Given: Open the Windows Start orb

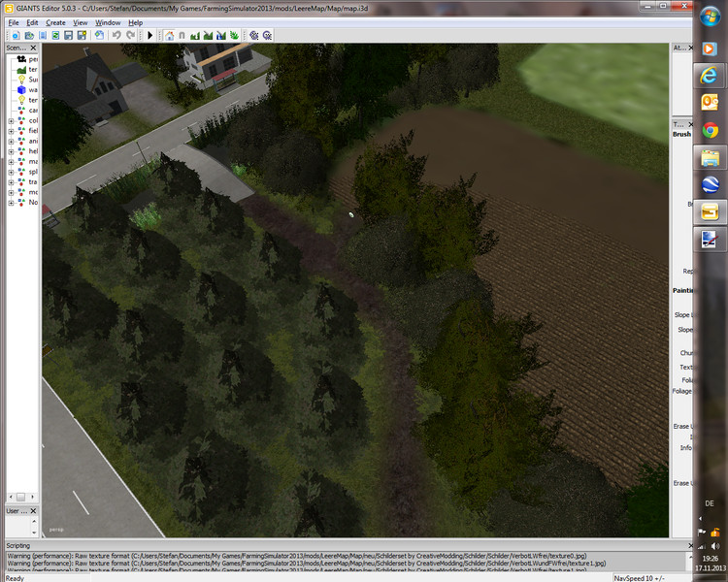Looking at the screenshot, I should tap(710, 17).
